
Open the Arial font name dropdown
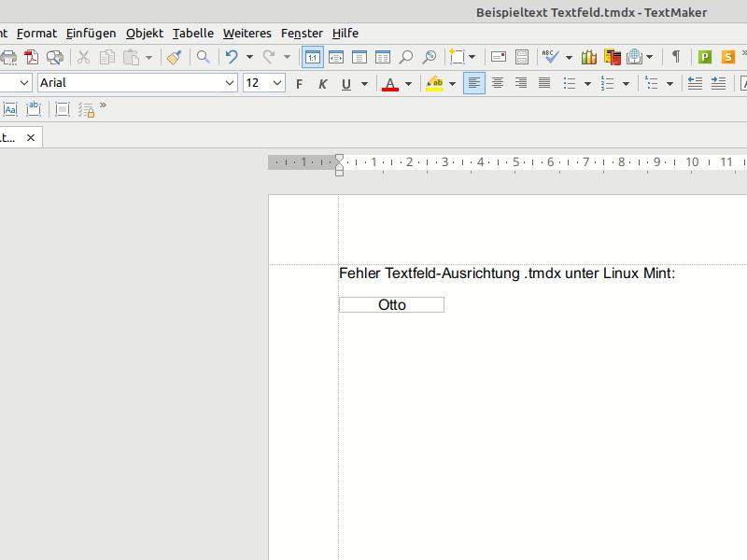pyautogui.click(x=230, y=83)
